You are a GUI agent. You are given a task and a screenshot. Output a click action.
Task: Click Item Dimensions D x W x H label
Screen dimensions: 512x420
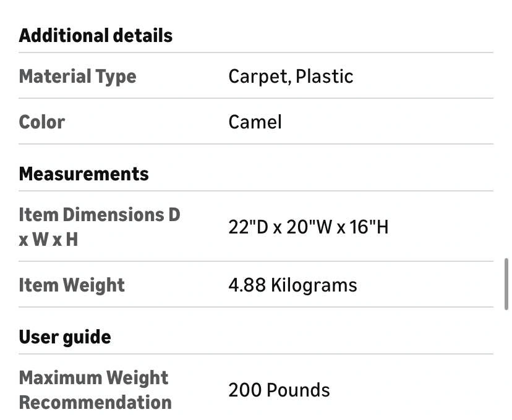coord(99,227)
